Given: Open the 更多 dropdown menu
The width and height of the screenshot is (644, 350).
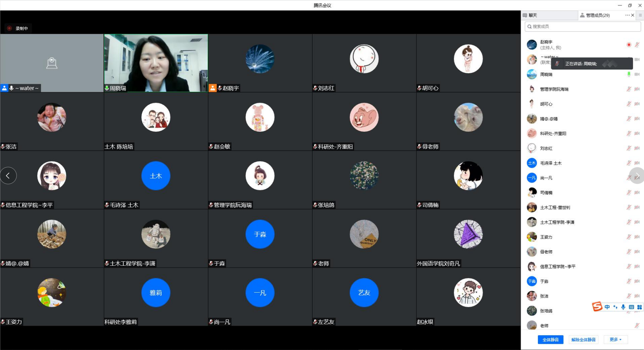Looking at the screenshot, I should click(x=615, y=339).
